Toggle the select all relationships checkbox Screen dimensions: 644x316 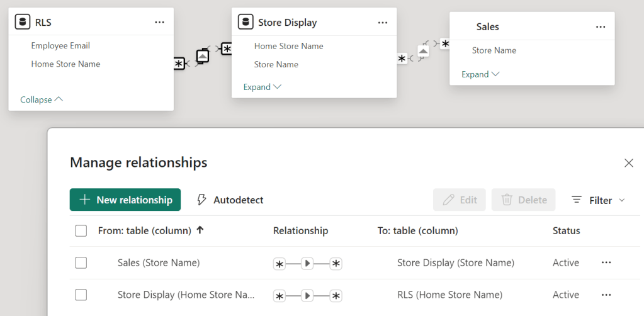[x=81, y=231]
